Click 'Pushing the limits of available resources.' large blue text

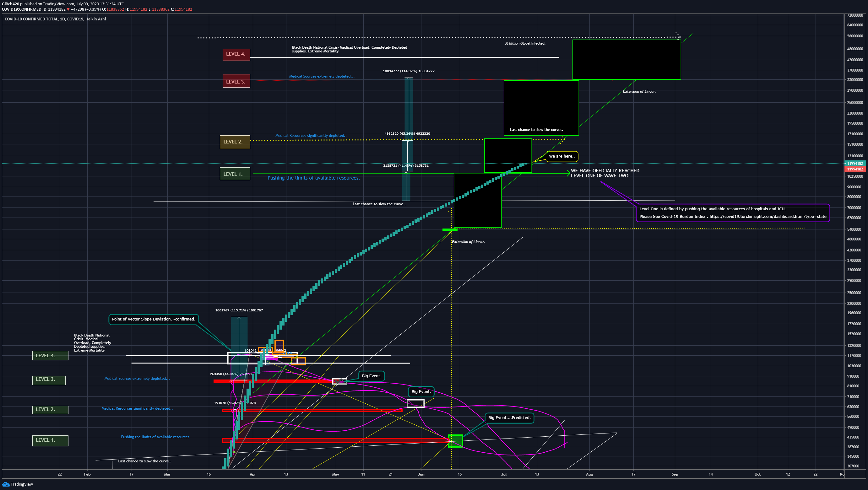[x=313, y=178]
